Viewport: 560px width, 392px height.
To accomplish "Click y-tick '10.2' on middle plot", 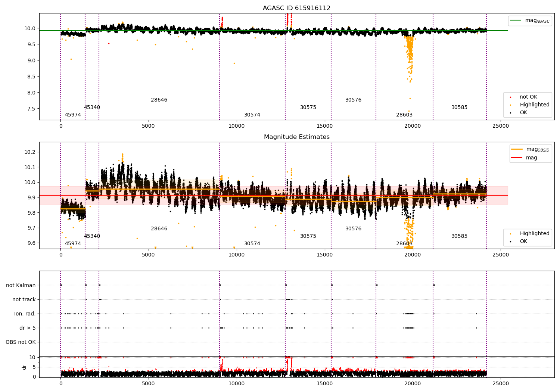I will tap(29, 152).
